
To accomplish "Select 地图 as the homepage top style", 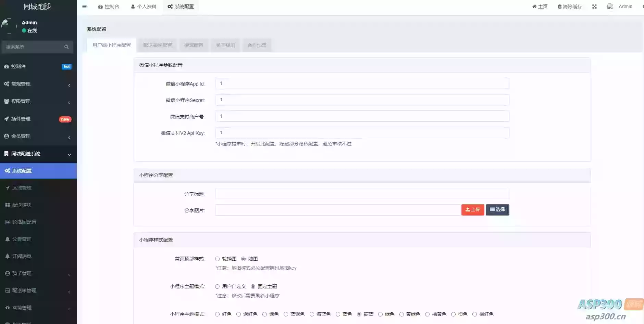I will (x=244, y=259).
